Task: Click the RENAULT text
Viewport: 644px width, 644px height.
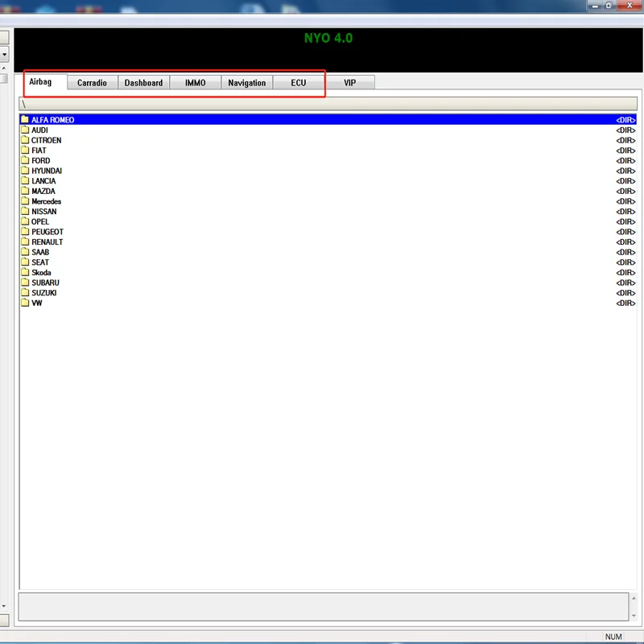Action: (x=47, y=242)
